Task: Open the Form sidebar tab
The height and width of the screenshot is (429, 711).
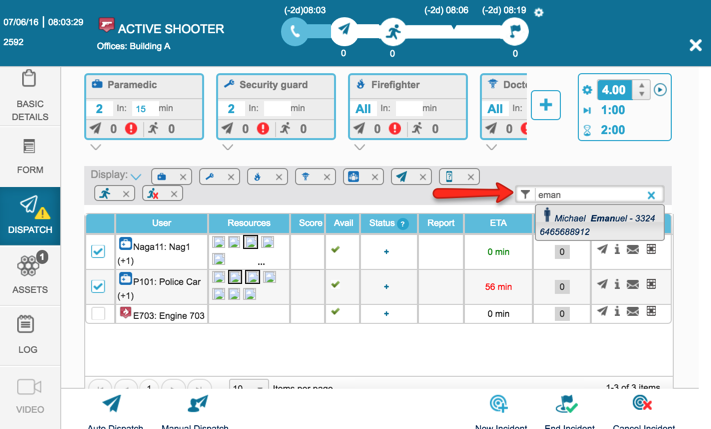Action: click(30, 156)
